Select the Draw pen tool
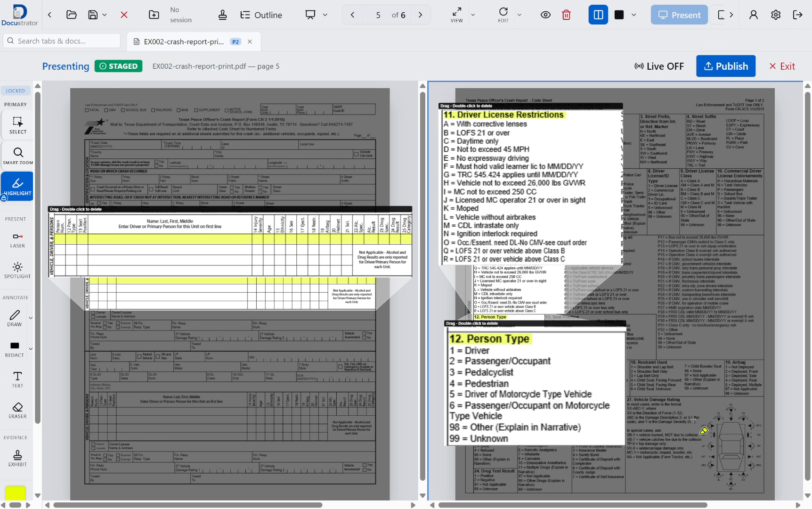This screenshot has height=509, width=812. pyautogui.click(x=15, y=318)
